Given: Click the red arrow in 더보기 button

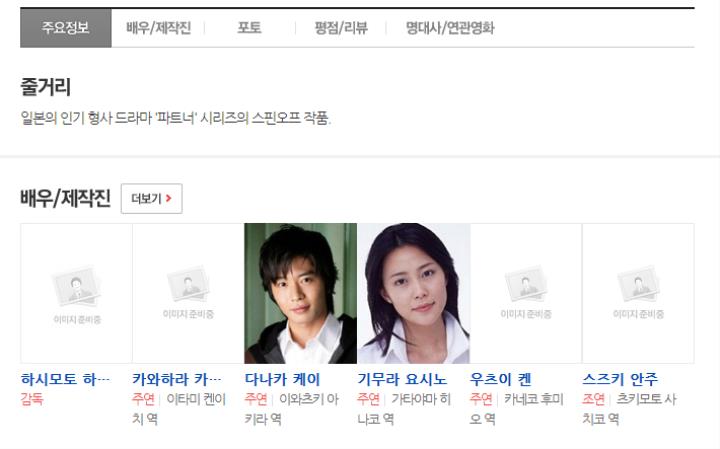Looking at the screenshot, I should (x=169, y=198).
